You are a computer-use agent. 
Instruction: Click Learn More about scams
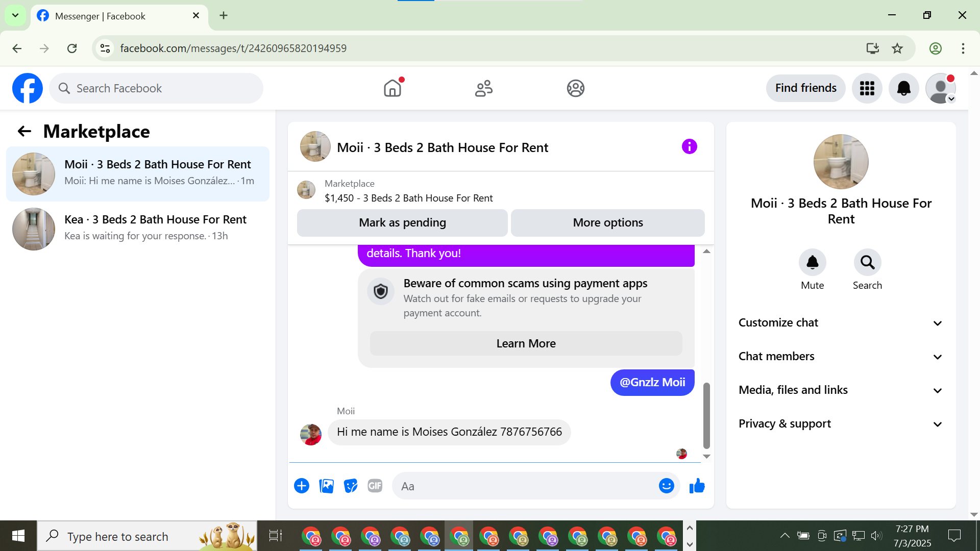tap(526, 344)
